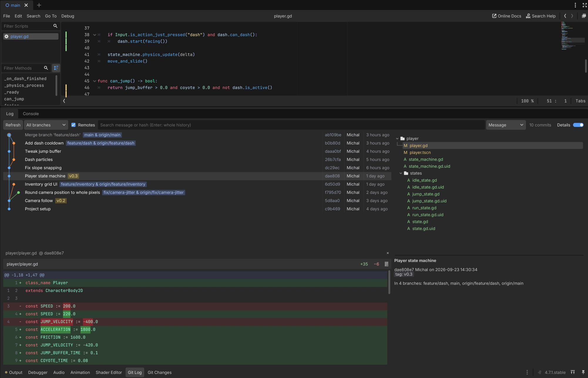Image resolution: width=588 pixels, height=378 pixels.
Task: Click the Refresh button
Action: [x=13, y=125]
